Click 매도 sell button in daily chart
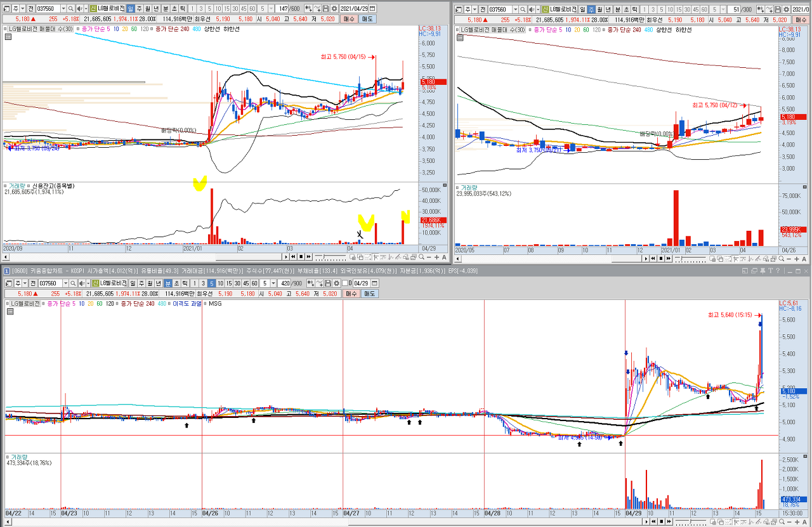812x527 pixels. (367, 19)
